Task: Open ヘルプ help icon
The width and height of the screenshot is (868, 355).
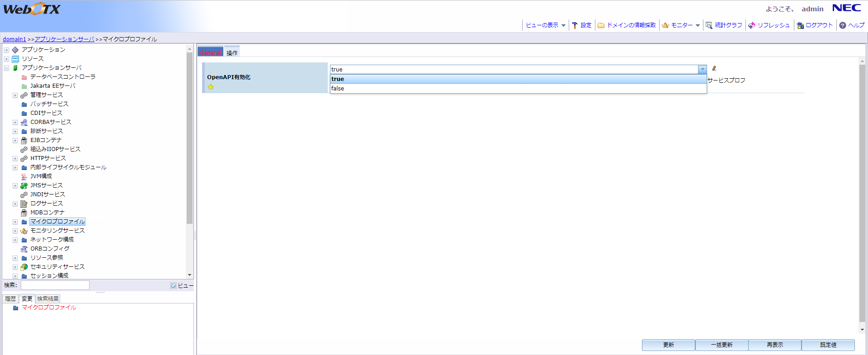Action: pyautogui.click(x=843, y=25)
